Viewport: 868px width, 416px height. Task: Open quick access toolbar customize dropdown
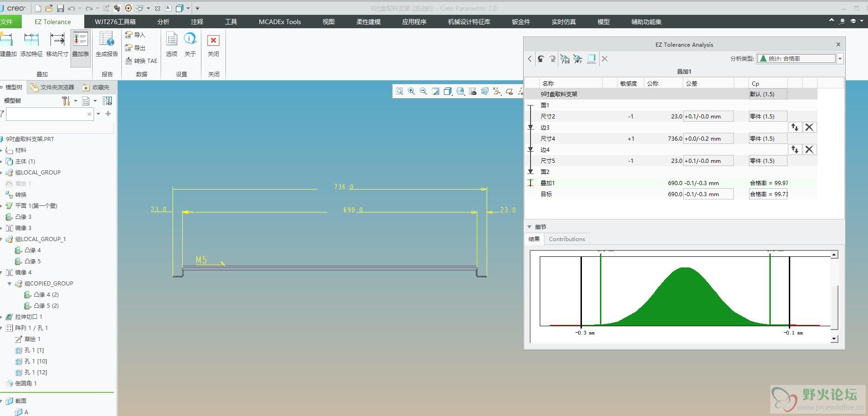click(198, 8)
